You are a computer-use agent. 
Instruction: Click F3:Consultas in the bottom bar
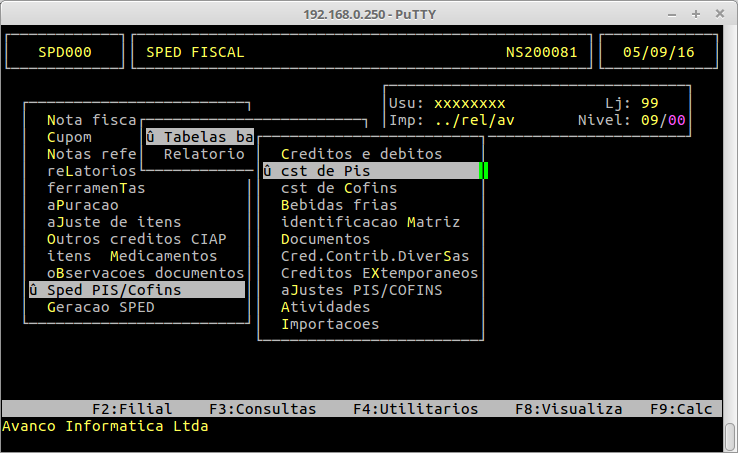262,409
